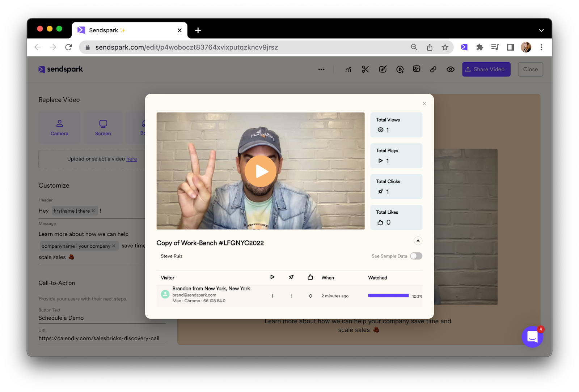The image size is (579, 392).
Task: Click the clicks column header icon
Action: click(291, 277)
